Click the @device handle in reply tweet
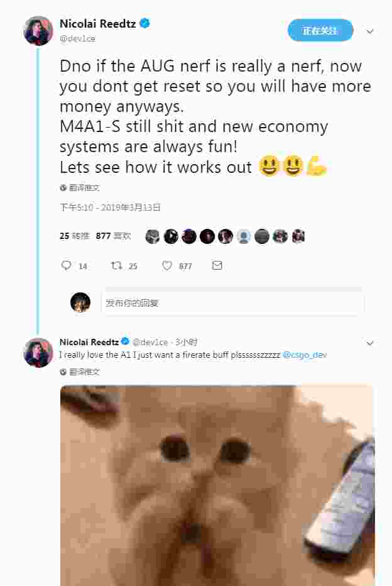Viewport: 392px width, 586px height. pos(150,342)
